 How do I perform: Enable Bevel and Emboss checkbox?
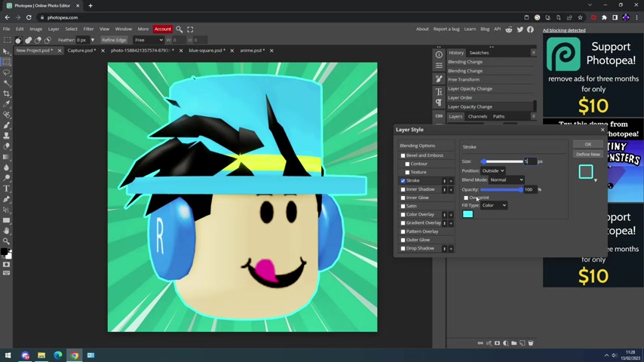pos(403,155)
